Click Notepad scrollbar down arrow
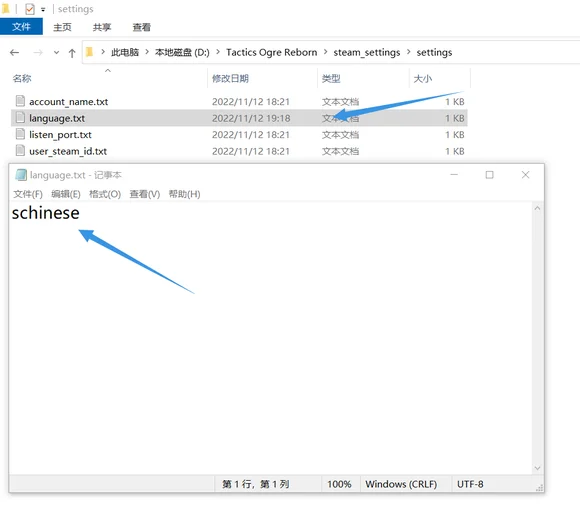 537,468
